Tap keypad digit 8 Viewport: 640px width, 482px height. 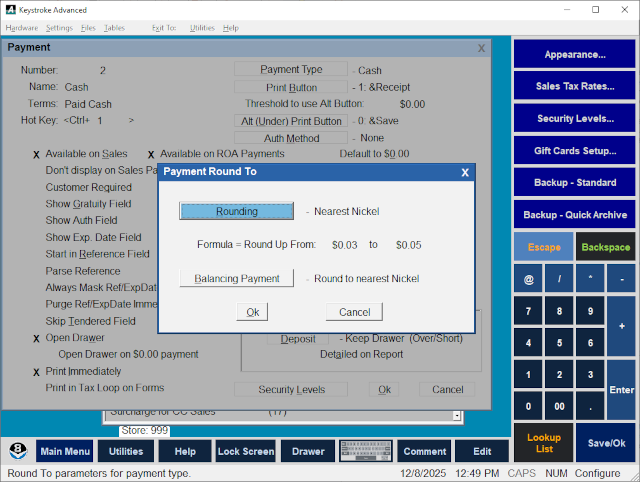pyautogui.click(x=559, y=311)
